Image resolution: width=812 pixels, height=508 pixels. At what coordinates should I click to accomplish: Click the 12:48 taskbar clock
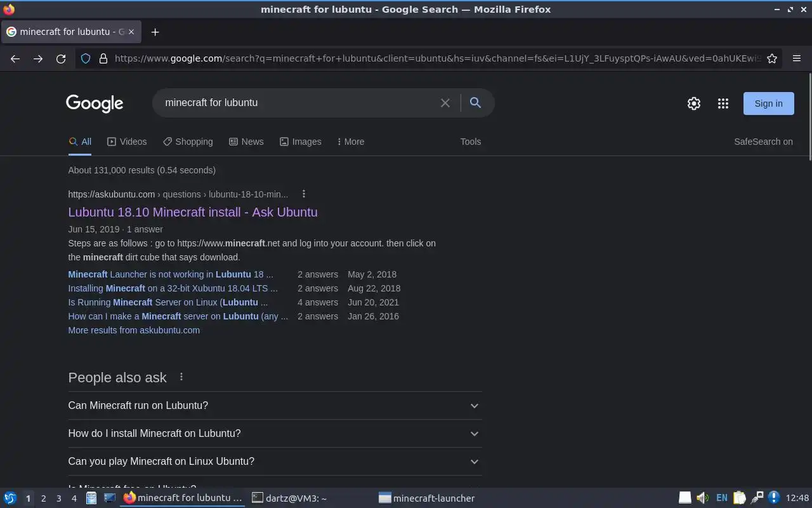pyautogui.click(x=797, y=498)
